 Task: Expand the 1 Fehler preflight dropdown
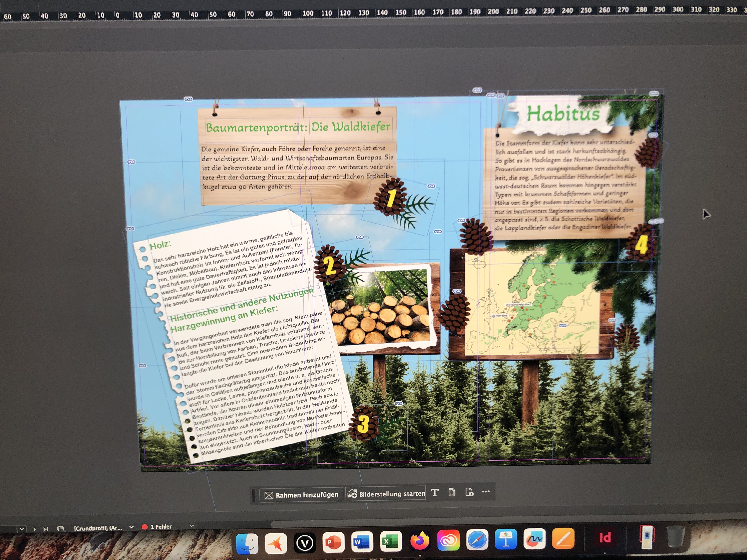(192, 526)
